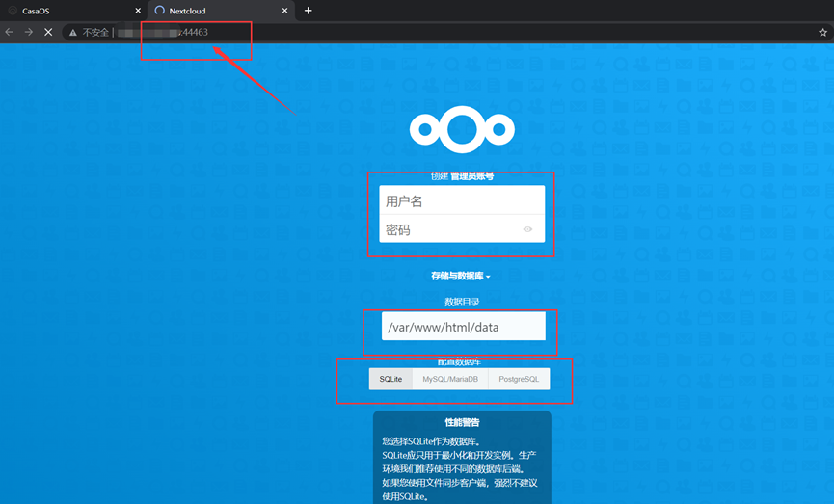This screenshot has height=504, width=834.
Task: Click the address bar URL ending in 44463
Action: [x=163, y=33]
